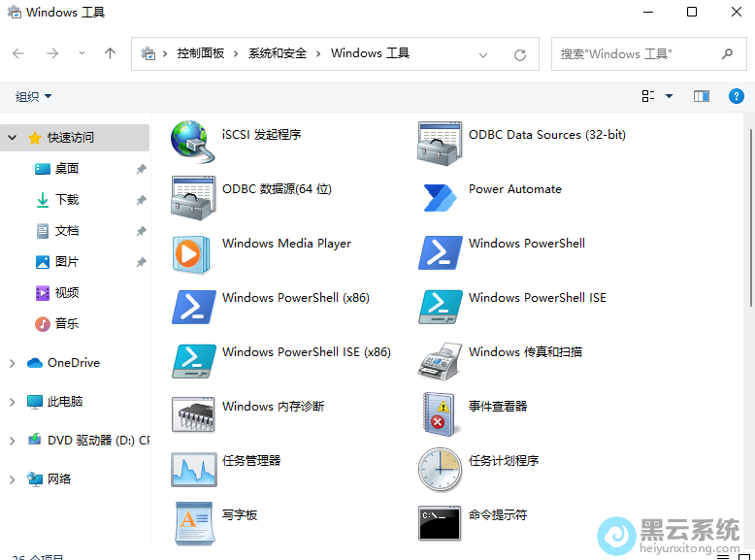Expand the 此电脑 tree node
This screenshot has width=755, height=560.
tap(12, 402)
